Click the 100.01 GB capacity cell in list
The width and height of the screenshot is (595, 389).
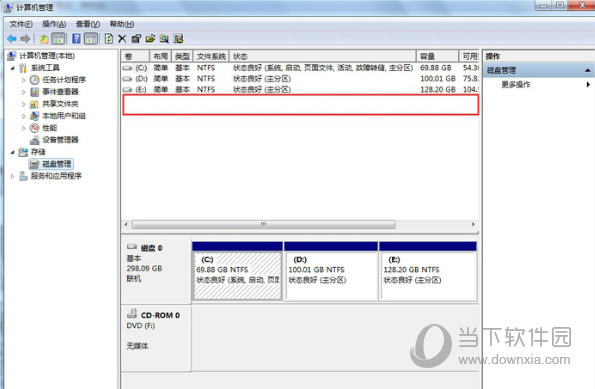pos(438,79)
